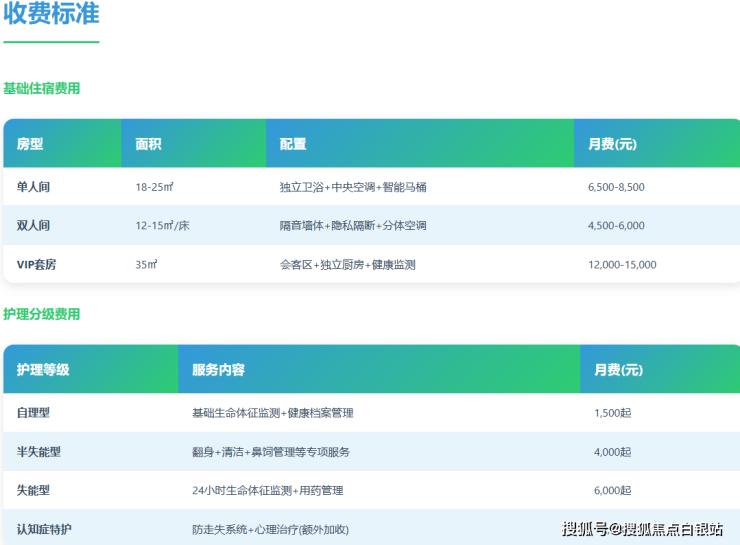The height and width of the screenshot is (545, 740).
Task: Click the 护理等级 column header
Action: tap(43, 370)
